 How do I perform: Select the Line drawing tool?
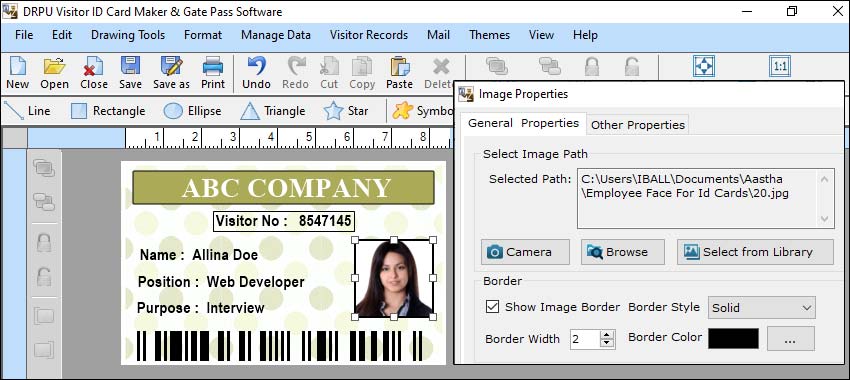point(27,111)
